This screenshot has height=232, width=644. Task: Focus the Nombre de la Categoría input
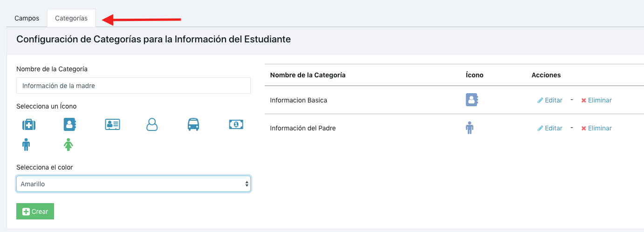(x=133, y=86)
